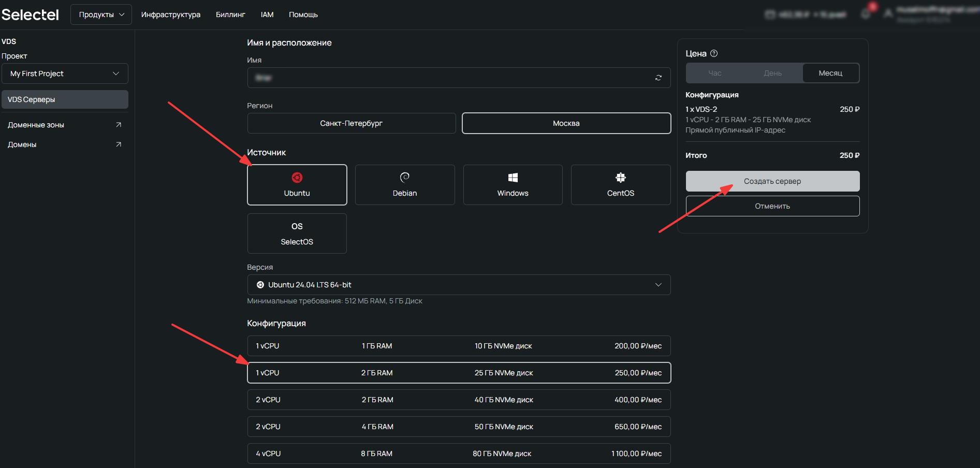Select the 650,00 ₽/мес configuration

[459, 427]
